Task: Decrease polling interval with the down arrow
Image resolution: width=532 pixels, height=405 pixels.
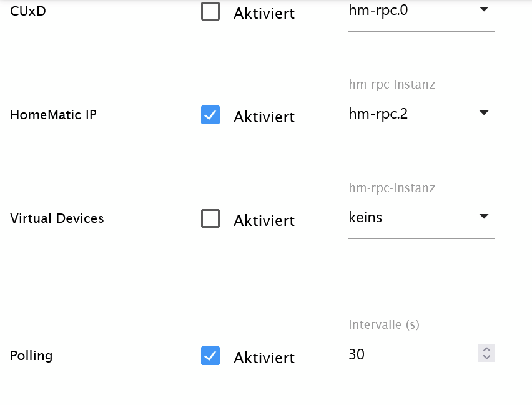Action: [486, 358]
